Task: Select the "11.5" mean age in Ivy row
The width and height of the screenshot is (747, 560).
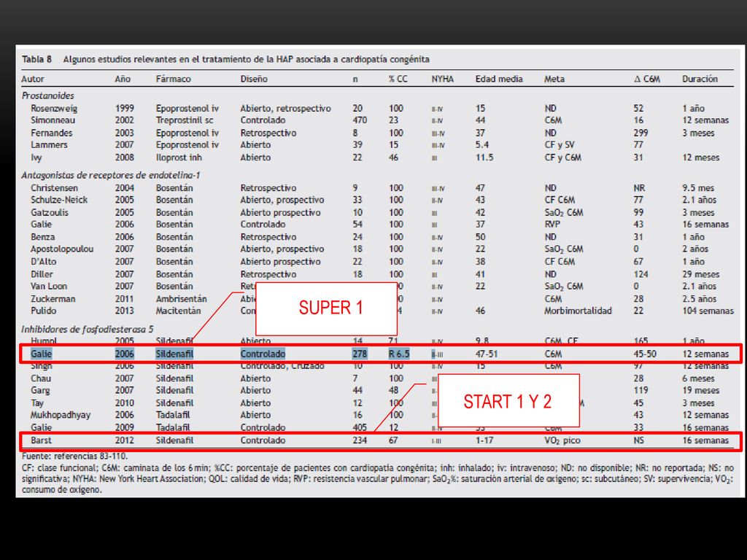Action: click(484, 157)
